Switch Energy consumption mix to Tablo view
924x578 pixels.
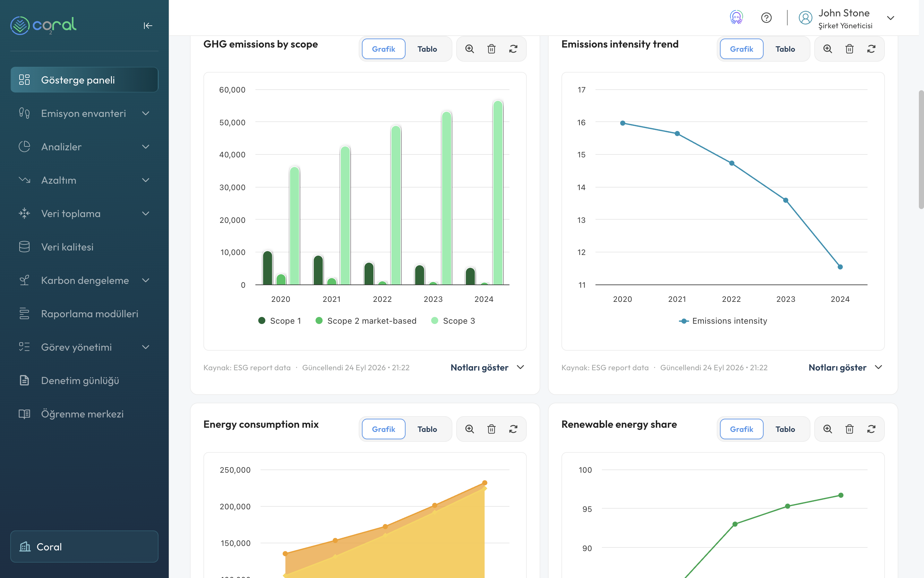(427, 429)
